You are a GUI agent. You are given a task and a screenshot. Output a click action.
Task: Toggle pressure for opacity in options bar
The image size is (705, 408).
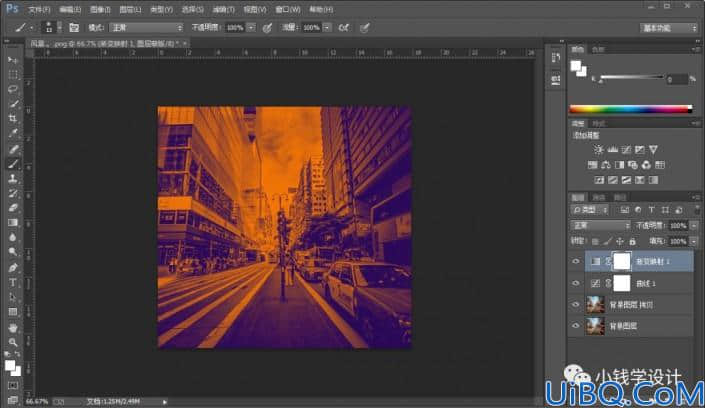tap(267, 28)
